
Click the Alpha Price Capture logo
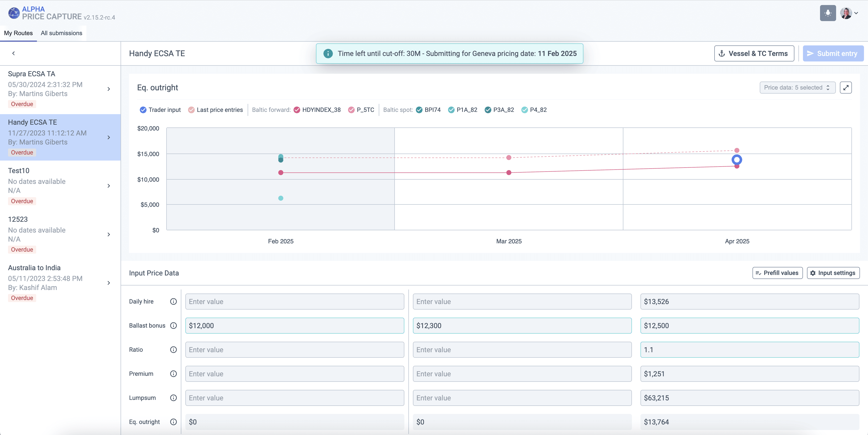(14, 13)
